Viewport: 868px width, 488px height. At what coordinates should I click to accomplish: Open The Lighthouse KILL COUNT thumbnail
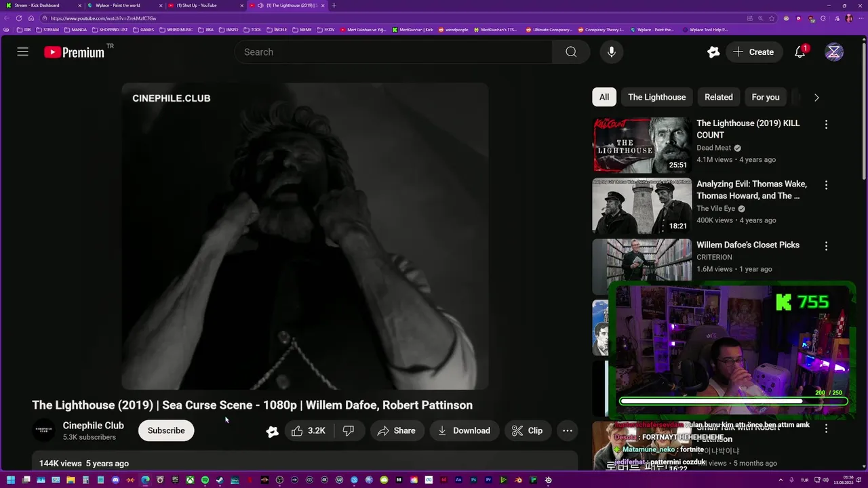(642, 145)
